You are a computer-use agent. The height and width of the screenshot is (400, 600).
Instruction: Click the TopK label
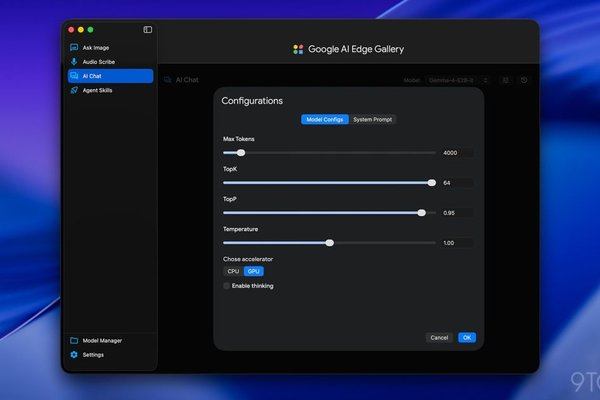coord(230,169)
